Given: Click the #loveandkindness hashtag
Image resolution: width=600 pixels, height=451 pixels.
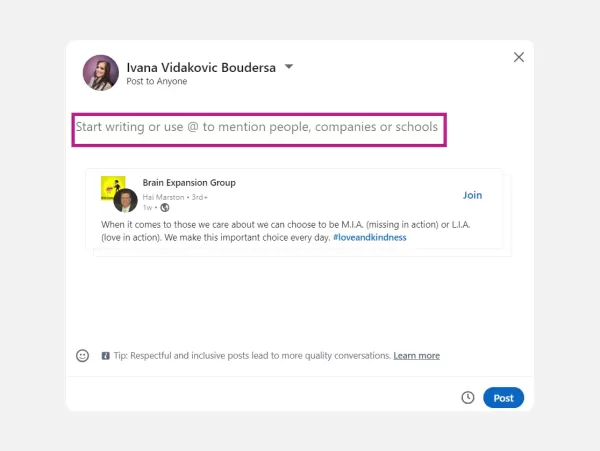Looking at the screenshot, I should [x=369, y=238].
